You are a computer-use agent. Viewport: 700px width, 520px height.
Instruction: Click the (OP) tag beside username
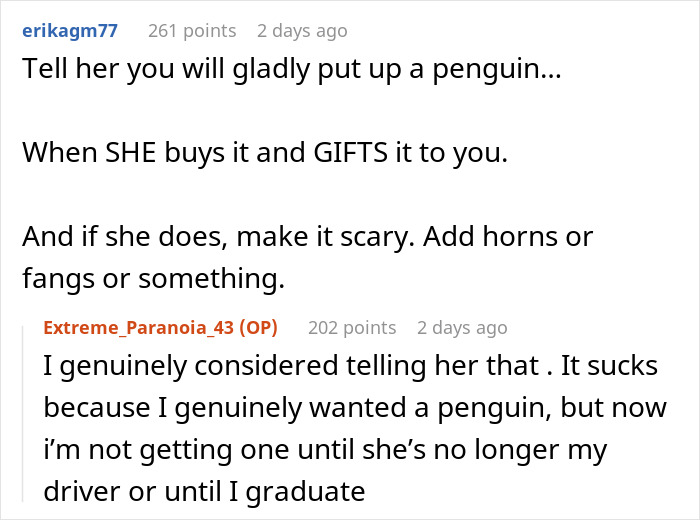259,328
